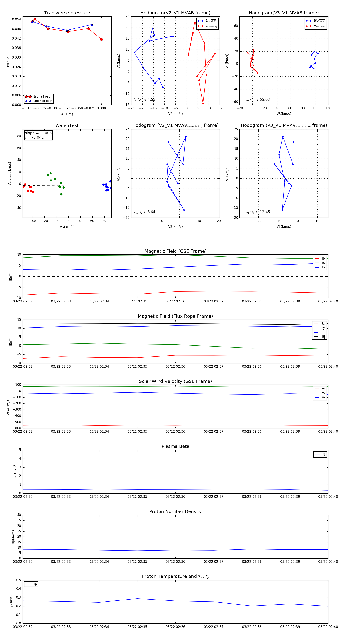Image resolution: width=351 pixels, height=644 pixels.
Task: Select the "Hodogram(V3_V1 MVAB frame)" title
Action: pyautogui.click(x=284, y=13)
